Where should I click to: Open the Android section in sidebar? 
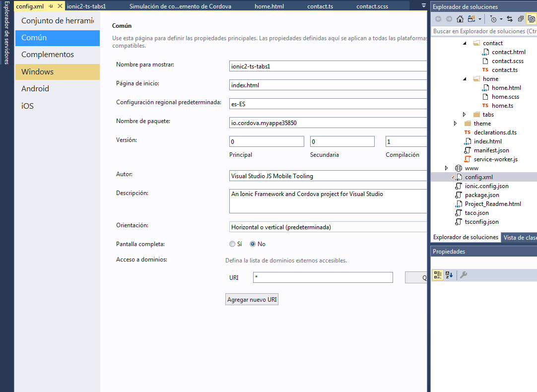click(x=35, y=89)
